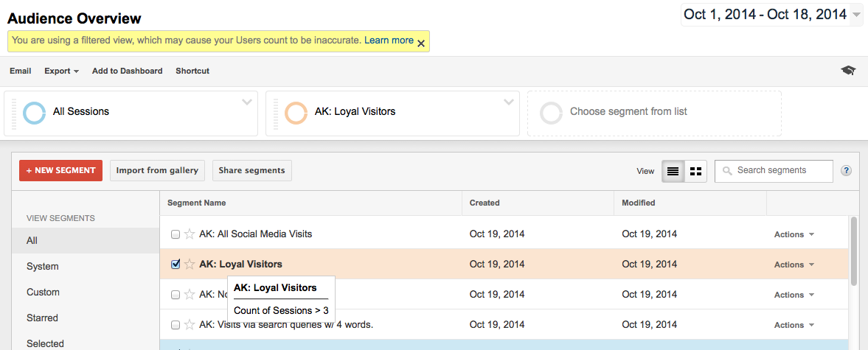Click the graduation cap education icon
Viewport: 868px width, 350px height.
click(x=848, y=71)
